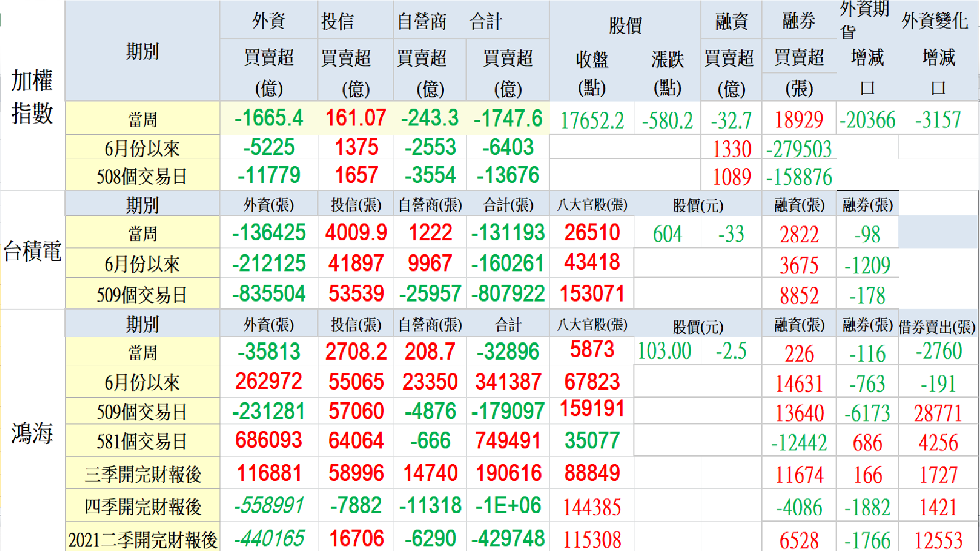
Task: Select the 外資變化 header cell
Action: pos(934,21)
